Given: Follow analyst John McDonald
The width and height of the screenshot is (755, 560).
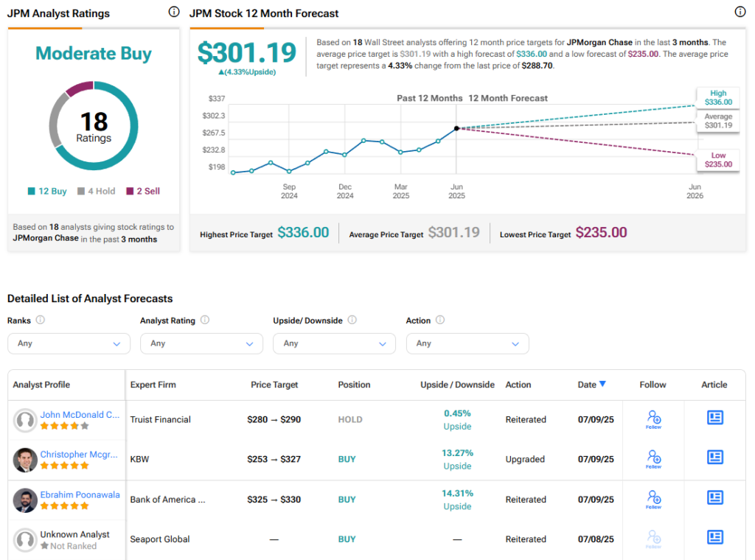Looking at the screenshot, I should [x=653, y=419].
